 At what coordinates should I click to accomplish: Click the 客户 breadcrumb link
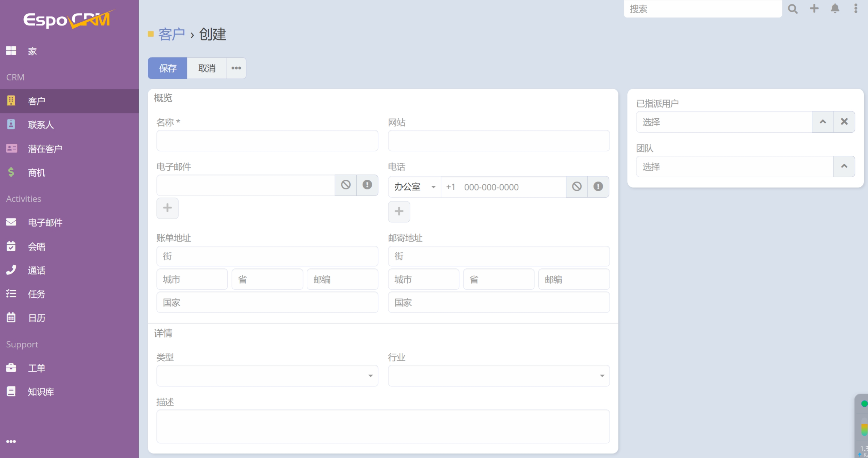[x=172, y=34]
